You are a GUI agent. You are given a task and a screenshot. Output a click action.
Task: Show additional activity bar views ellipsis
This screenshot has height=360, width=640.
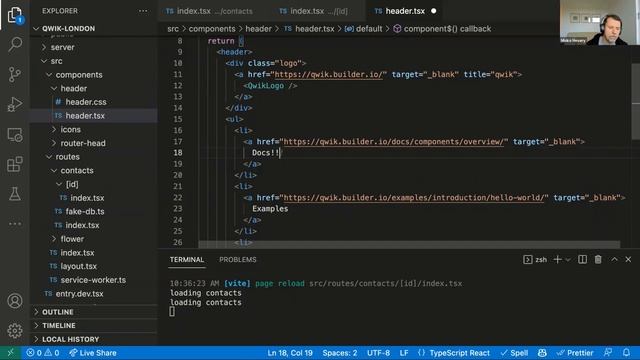15,224
